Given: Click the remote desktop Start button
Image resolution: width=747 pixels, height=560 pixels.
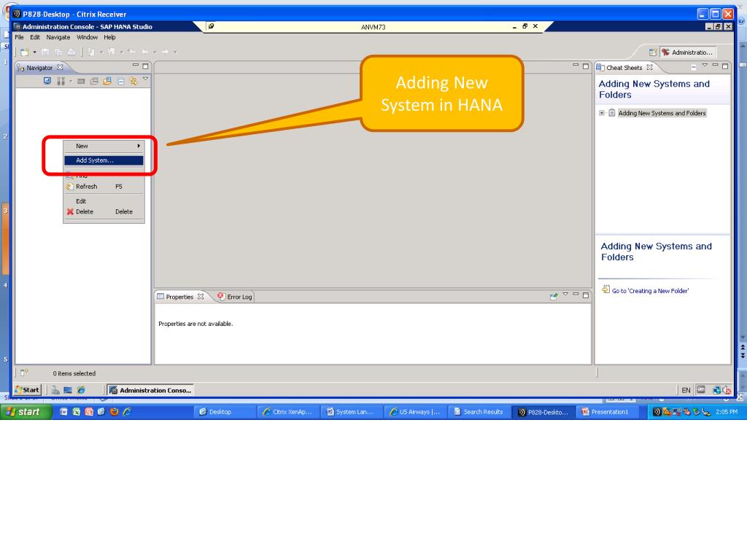Looking at the screenshot, I should point(28,389).
